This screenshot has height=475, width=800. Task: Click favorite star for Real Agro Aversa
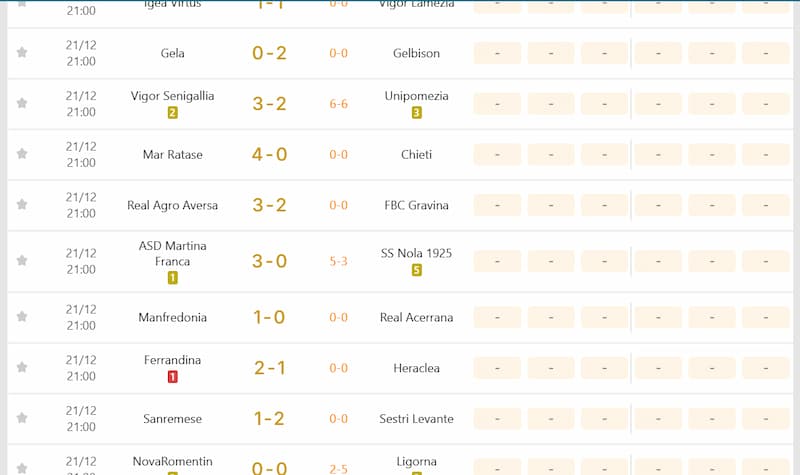[x=22, y=205]
